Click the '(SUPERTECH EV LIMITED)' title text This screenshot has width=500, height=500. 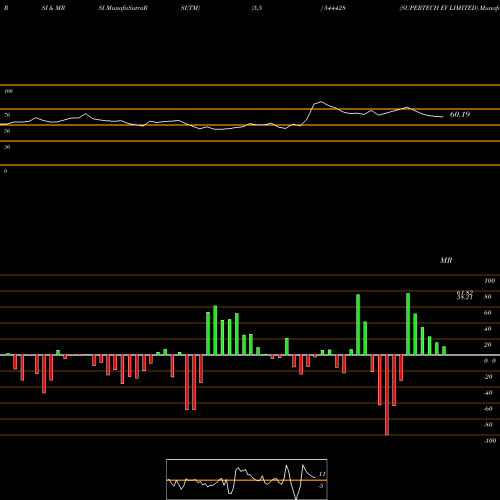[x=438, y=8]
